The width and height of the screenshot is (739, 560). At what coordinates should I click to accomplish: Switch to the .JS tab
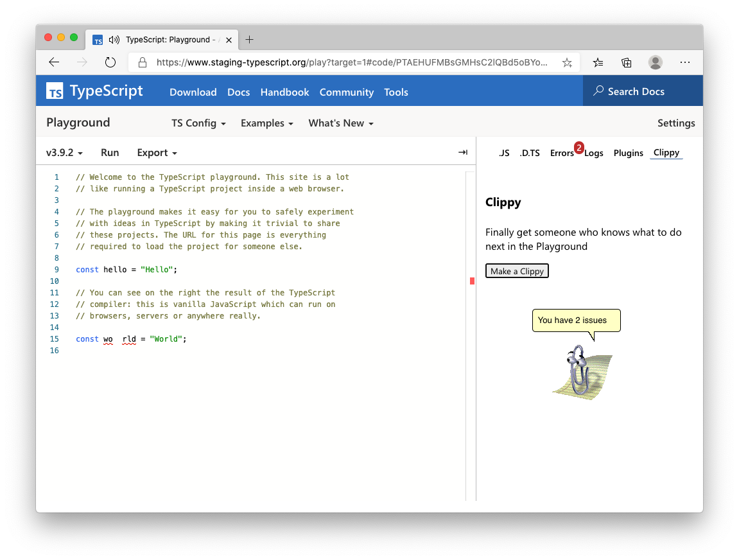pyautogui.click(x=504, y=153)
